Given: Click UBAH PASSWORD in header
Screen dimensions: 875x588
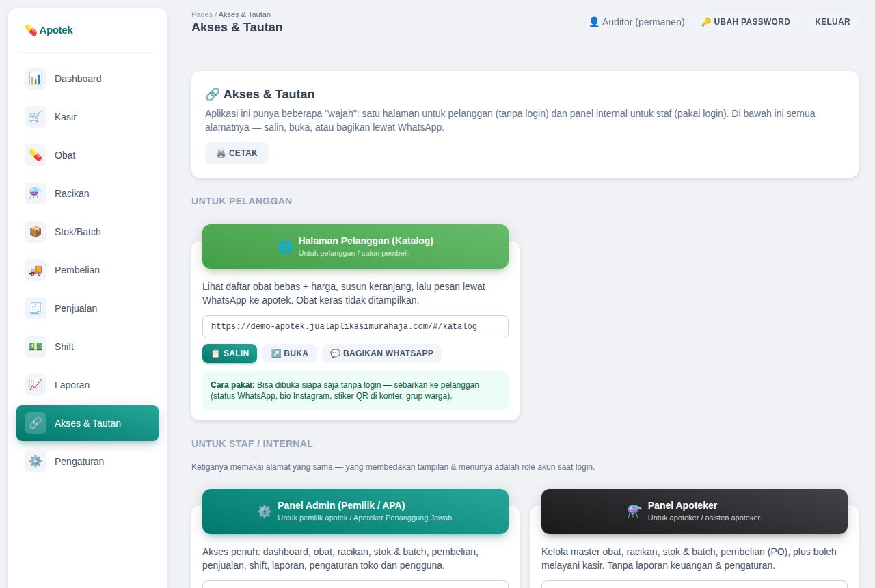Looking at the screenshot, I should pos(746,22).
